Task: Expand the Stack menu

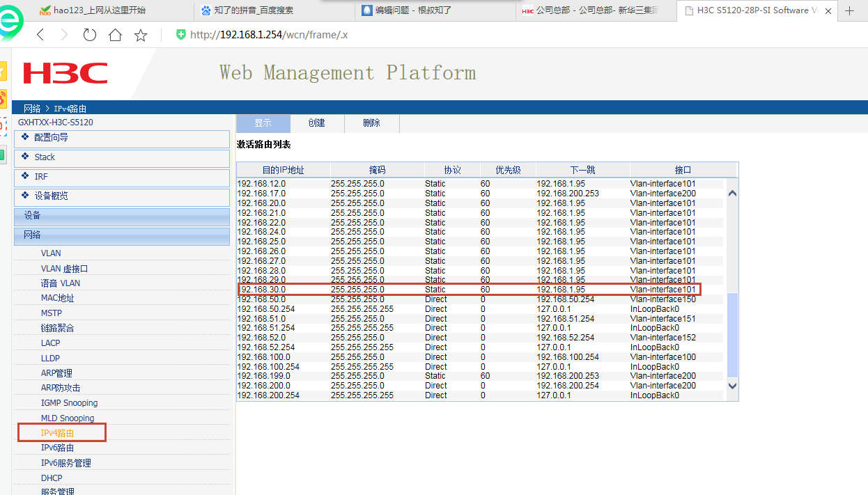Action: click(122, 158)
